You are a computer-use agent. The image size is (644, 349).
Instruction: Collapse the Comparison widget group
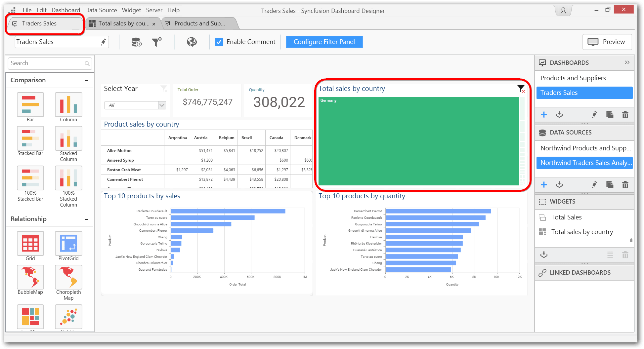[87, 80]
